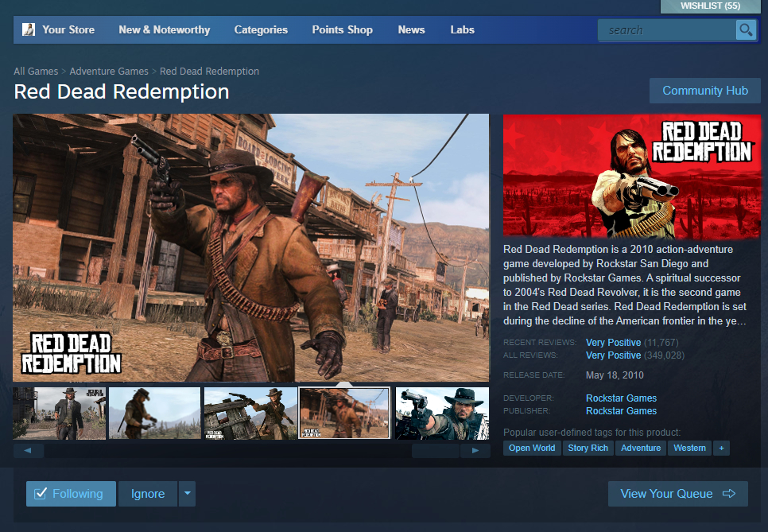This screenshot has width=768, height=532.
Task: Click the left arrow of the thumbnail strip
Action: pyautogui.click(x=29, y=450)
